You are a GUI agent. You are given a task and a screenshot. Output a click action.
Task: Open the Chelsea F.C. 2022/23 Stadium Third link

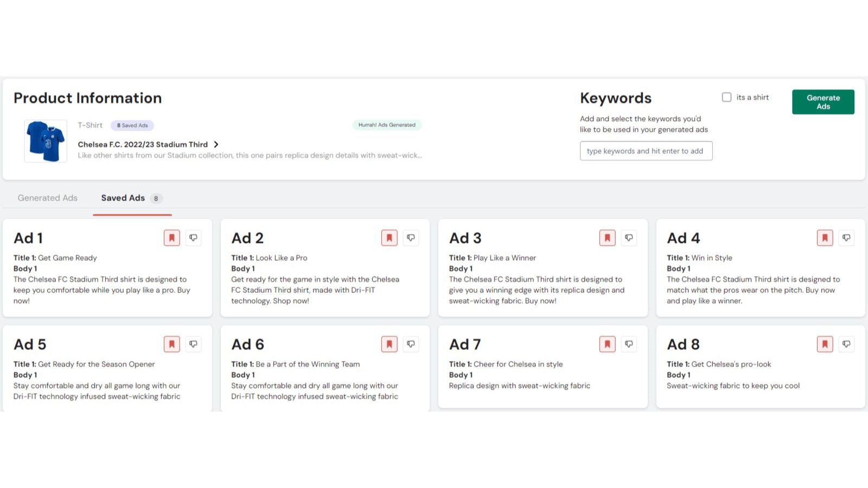click(x=143, y=145)
